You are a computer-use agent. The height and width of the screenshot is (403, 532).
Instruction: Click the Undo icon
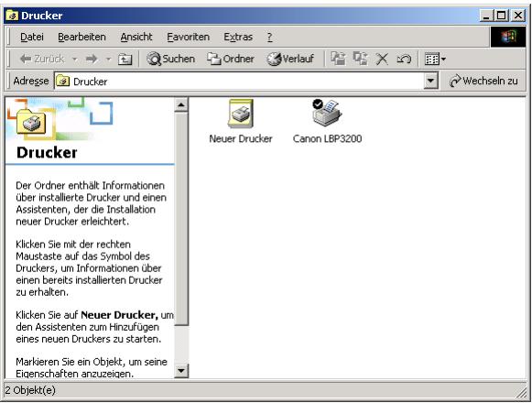[404, 59]
